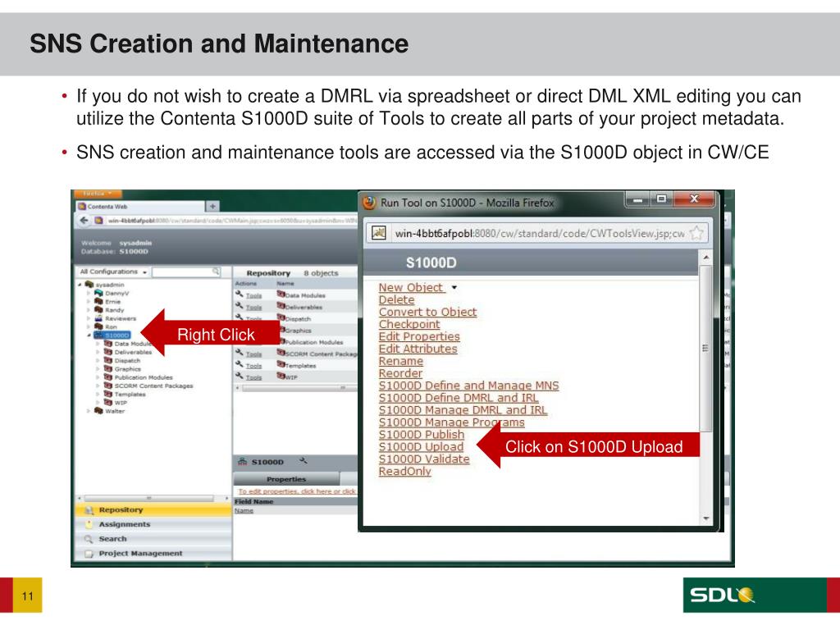Click the Checkpoint link
Viewport: 840px width, 630px height.
pyautogui.click(x=409, y=324)
